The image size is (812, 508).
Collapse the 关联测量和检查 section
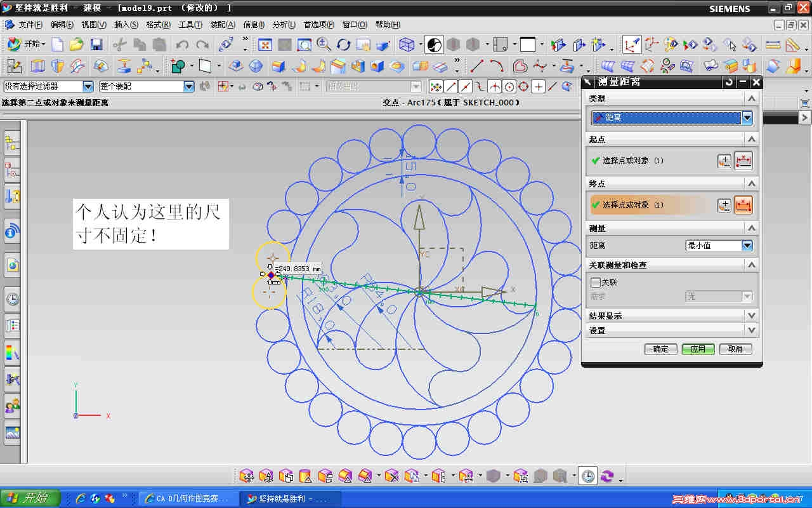coord(752,265)
